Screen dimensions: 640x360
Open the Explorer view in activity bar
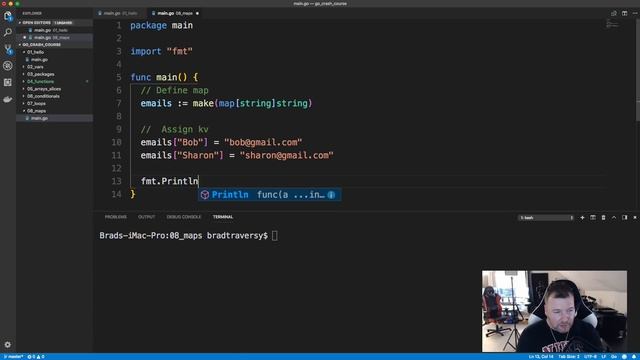pos(8,16)
